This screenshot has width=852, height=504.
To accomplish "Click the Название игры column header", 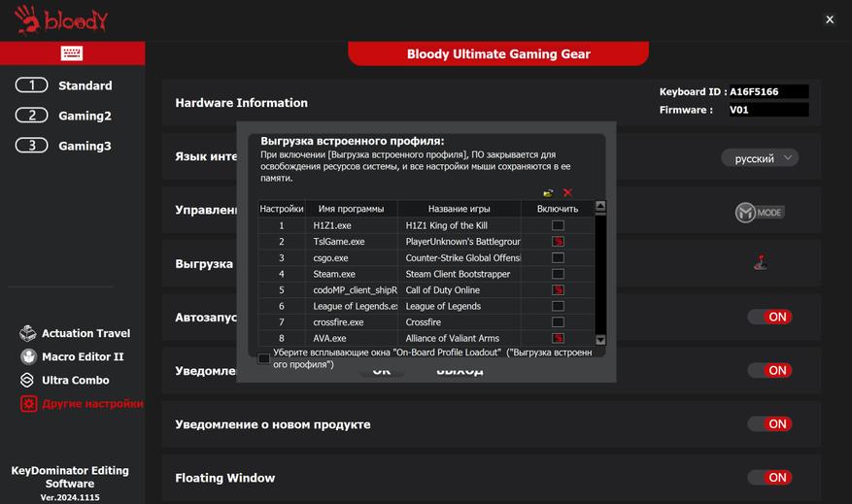I will point(460,209).
